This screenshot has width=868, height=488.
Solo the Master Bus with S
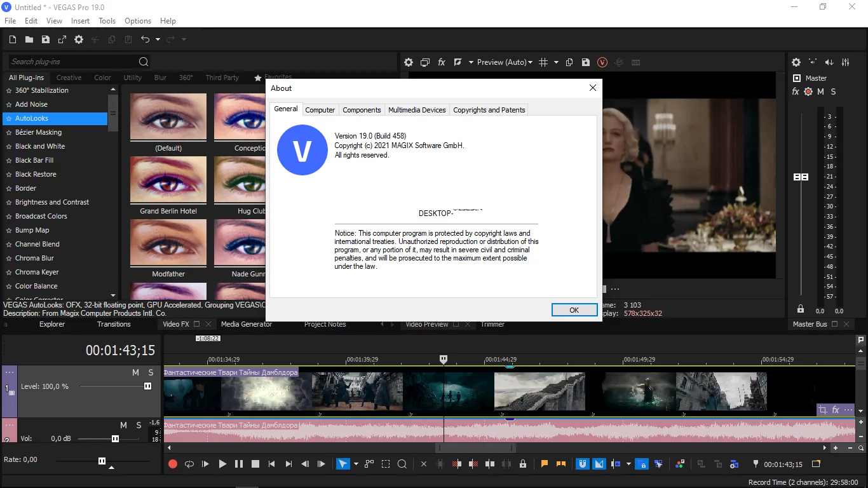[833, 91]
